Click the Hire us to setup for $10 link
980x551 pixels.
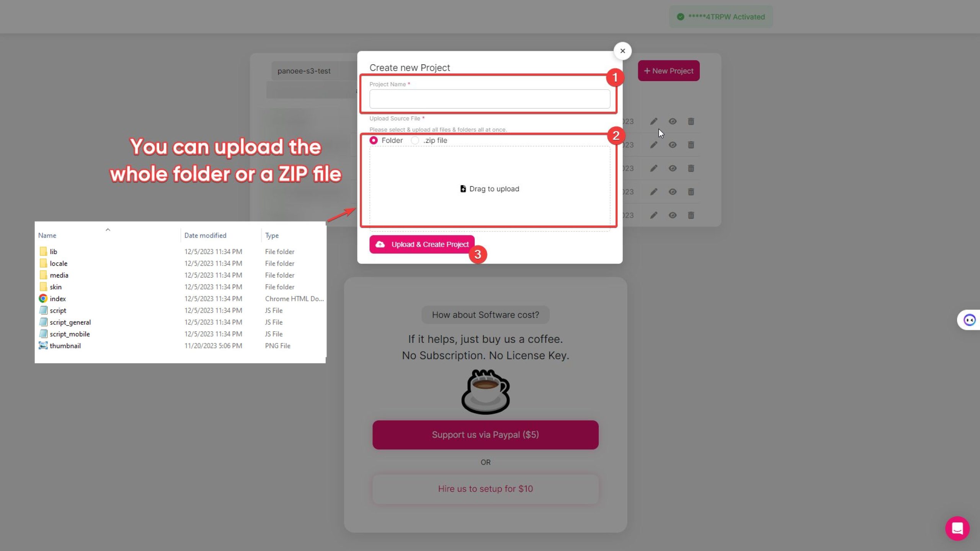pyautogui.click(x=485, y=488)
